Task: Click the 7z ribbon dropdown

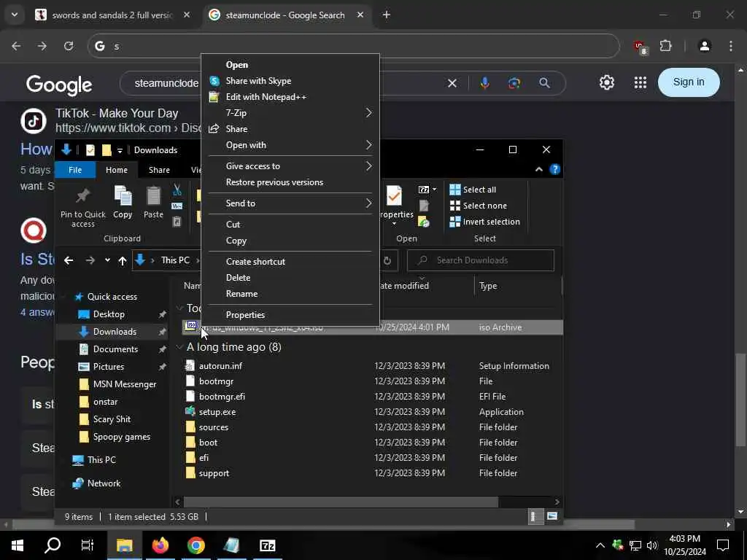Action: click(x=427, y=190)
